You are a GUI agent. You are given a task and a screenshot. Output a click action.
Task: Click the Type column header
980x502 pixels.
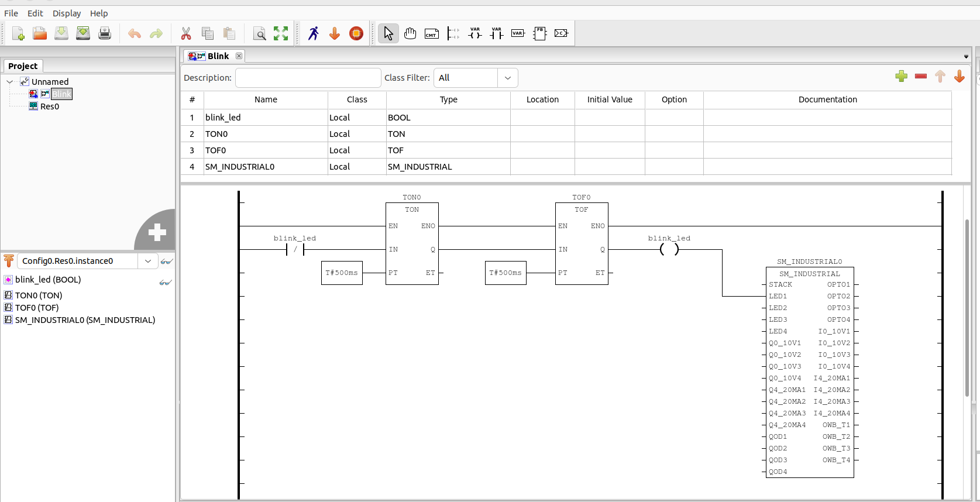[449, 99]
